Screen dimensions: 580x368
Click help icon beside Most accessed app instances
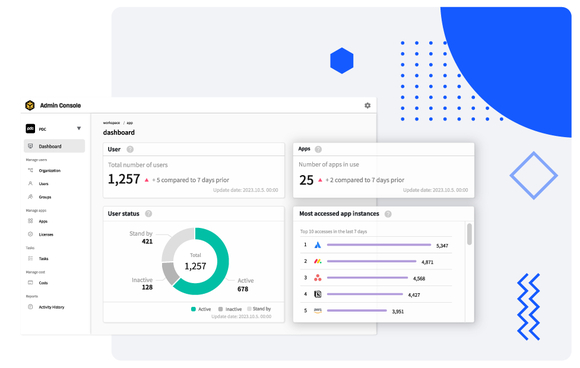(x=388, y=214)
